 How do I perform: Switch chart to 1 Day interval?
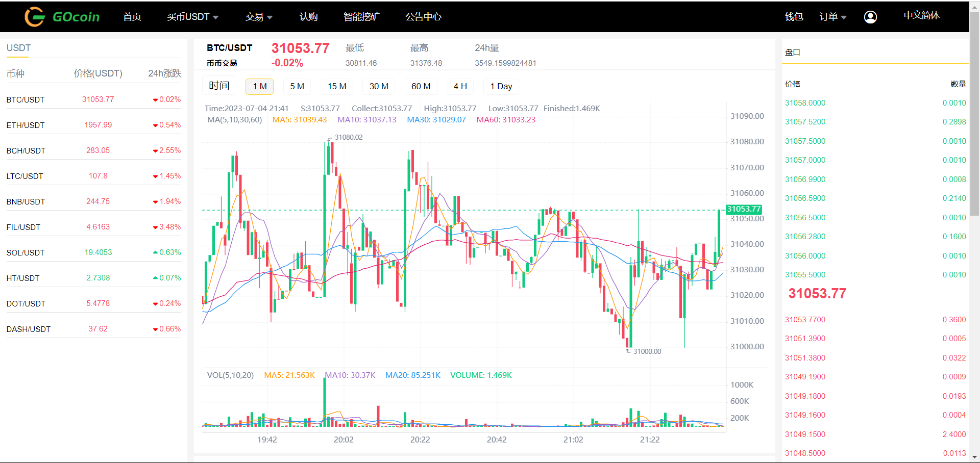[501, 86]
